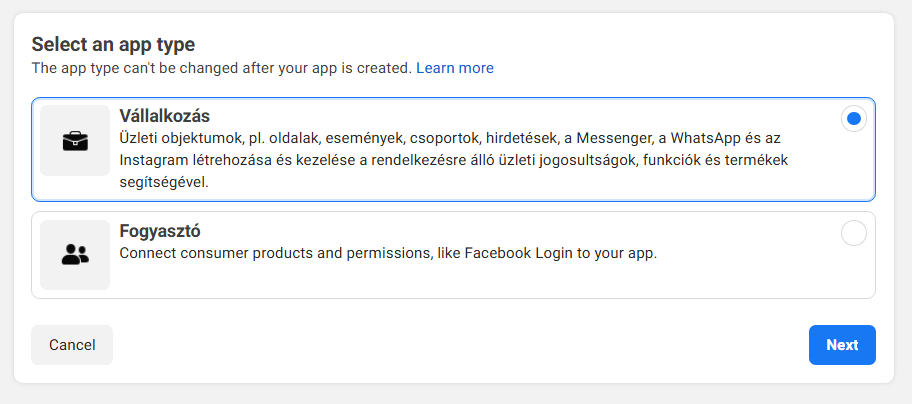
Task: Click the 'Select an app type' heading
Action: click(113, 44)
